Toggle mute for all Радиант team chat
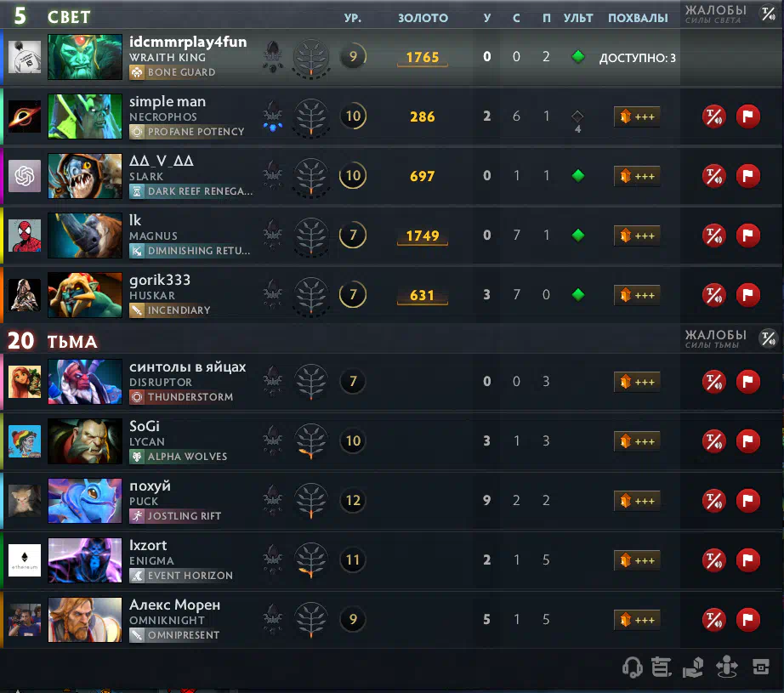The height and width of the screenshot is (693, 784). pyautogui.click(x=769, y=14)
